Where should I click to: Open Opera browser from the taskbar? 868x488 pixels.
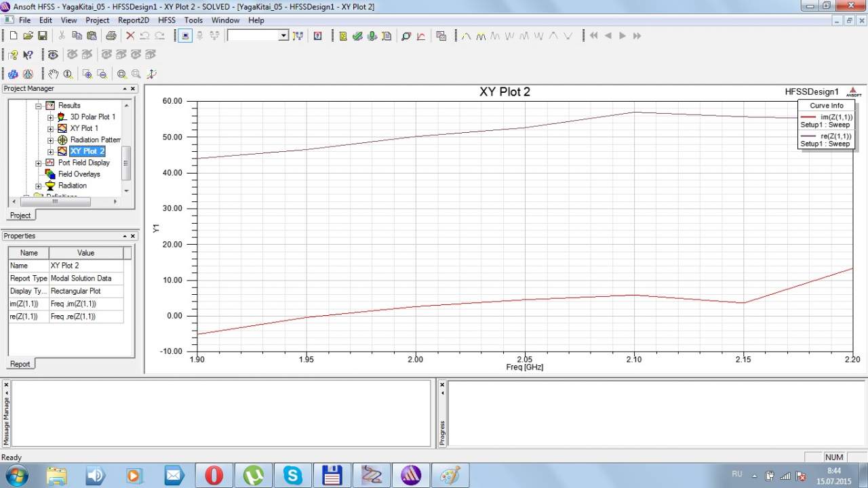[214, 476]
